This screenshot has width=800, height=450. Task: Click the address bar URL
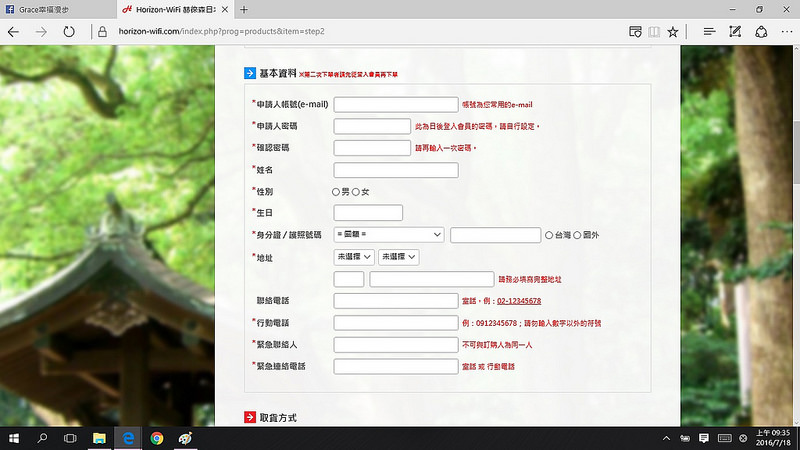point(221,32)
